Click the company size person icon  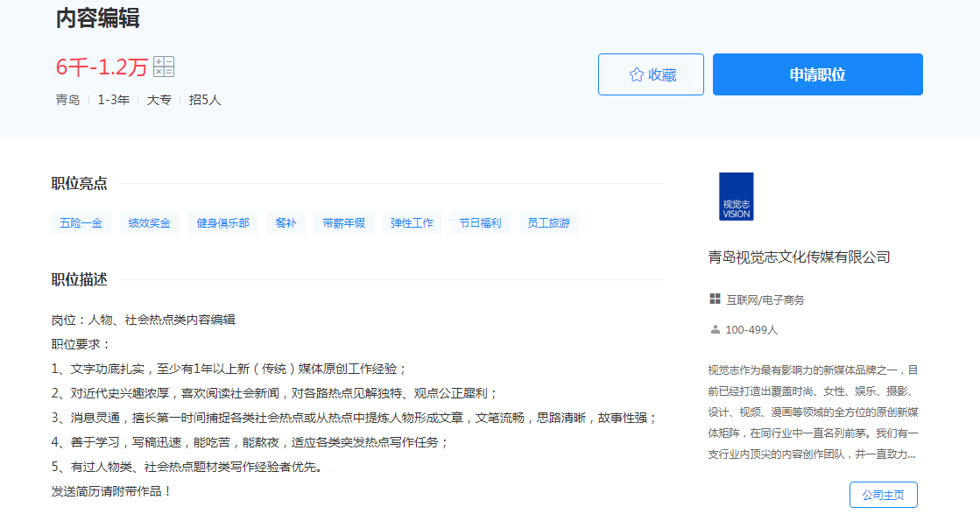pyautogui.click(x=715, y=330)
